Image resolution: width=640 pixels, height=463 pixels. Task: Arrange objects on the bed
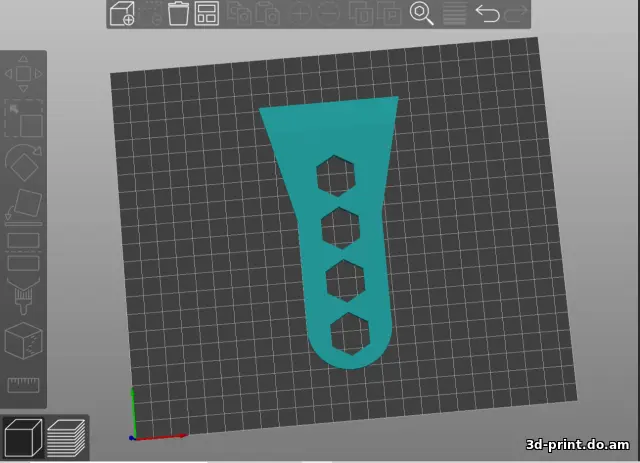point(207,13)
